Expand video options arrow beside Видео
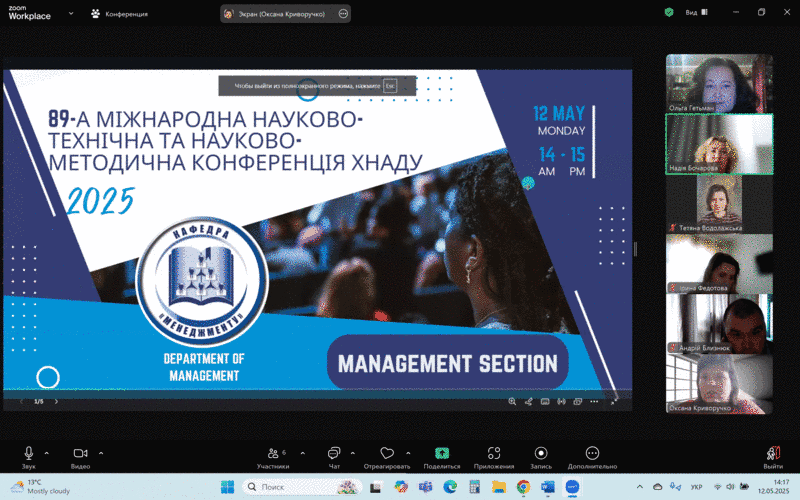 pyautogui.click(x=101, y=453)
